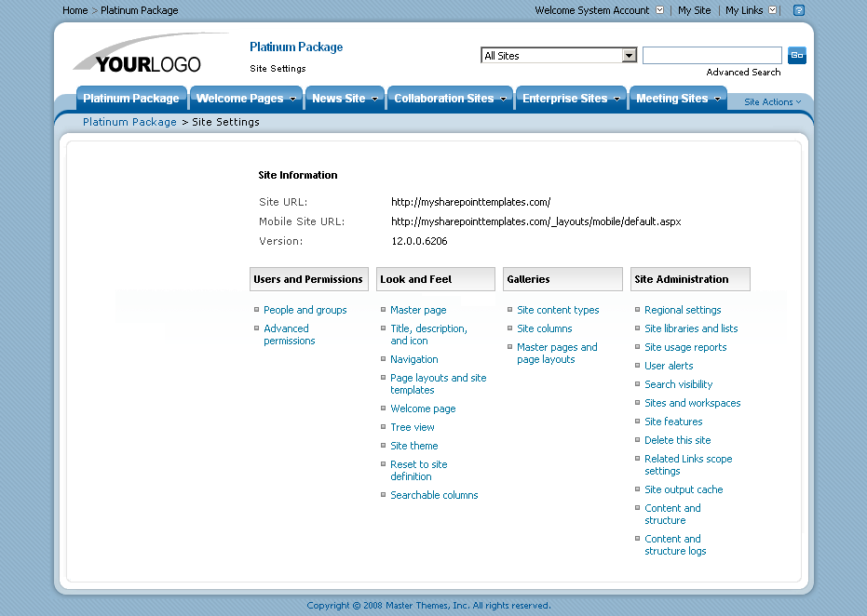Select the Platinum Package tab
This screenshot has height=616, width=867.
coord(131,98)
